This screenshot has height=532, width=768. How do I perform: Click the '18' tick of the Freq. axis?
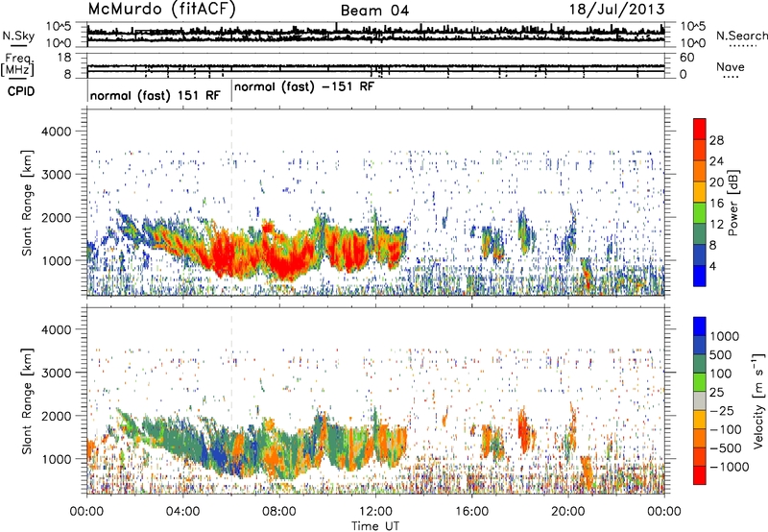pyautogui.click(x=63, y=58)
